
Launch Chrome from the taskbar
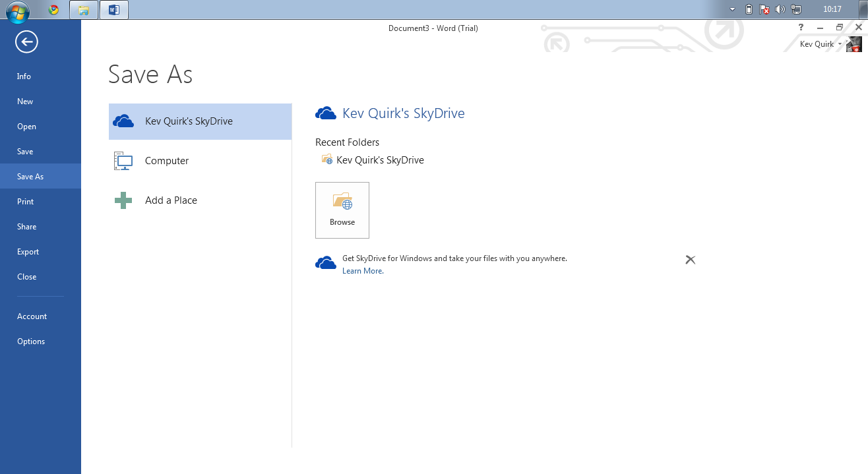tap(54, 10)
